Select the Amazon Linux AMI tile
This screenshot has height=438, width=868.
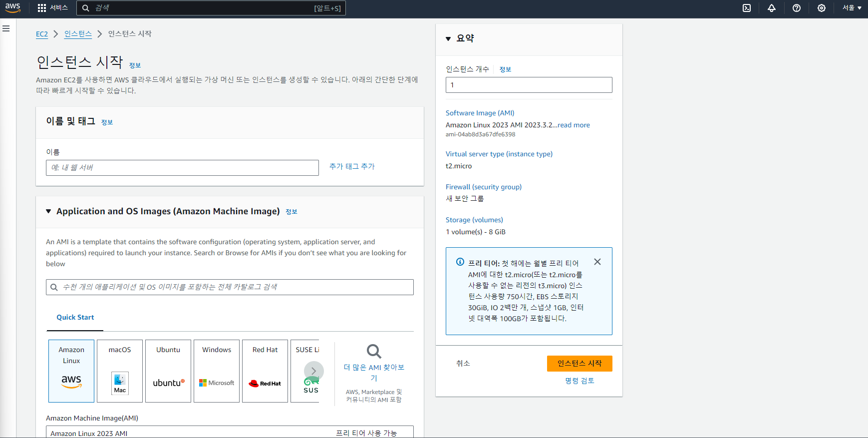(x=71, y=371)
